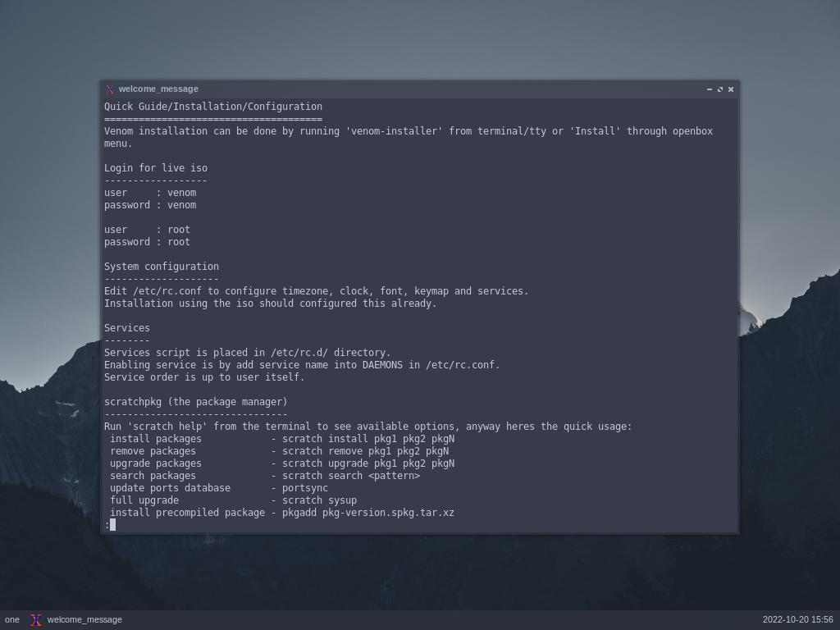Click the 'user : venom' line
840x630 pixels.
(x=150, y=193)
